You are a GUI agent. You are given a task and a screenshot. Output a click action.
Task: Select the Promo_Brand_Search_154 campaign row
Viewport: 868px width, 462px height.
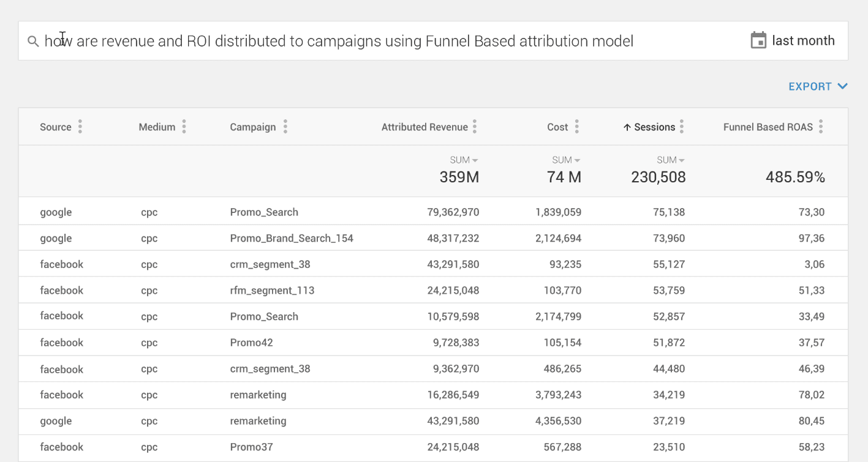pos(292,238)
